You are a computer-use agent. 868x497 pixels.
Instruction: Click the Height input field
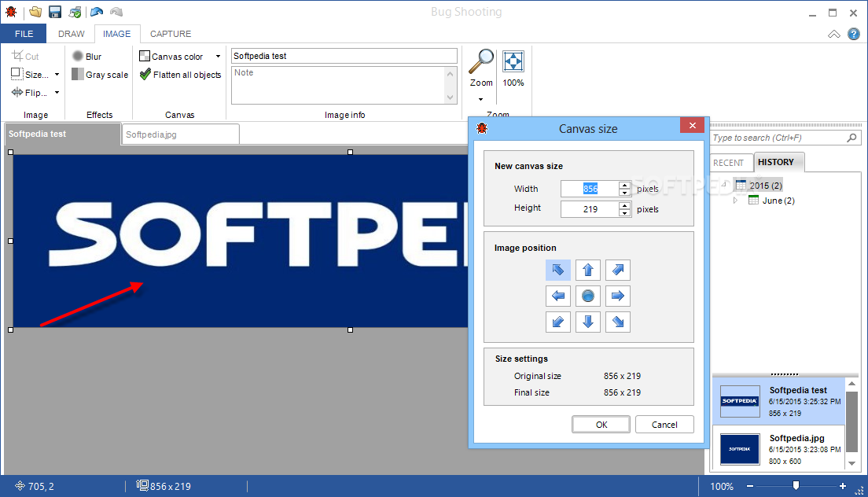pos(590,209)
